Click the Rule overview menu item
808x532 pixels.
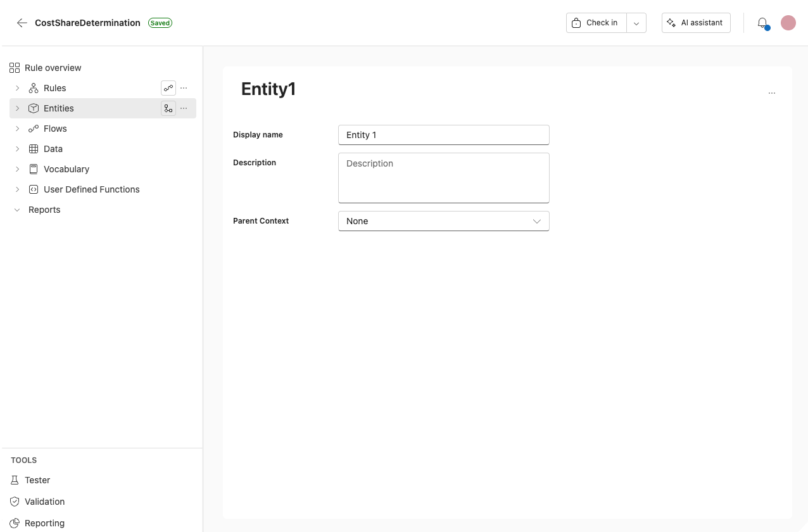53,68
